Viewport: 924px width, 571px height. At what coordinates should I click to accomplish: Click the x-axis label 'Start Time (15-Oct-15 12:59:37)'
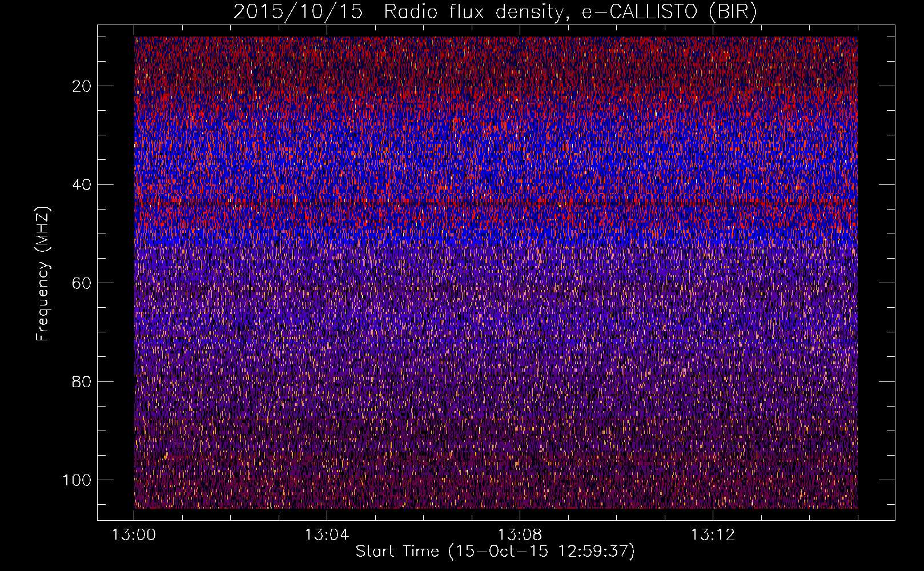point(495,552)
